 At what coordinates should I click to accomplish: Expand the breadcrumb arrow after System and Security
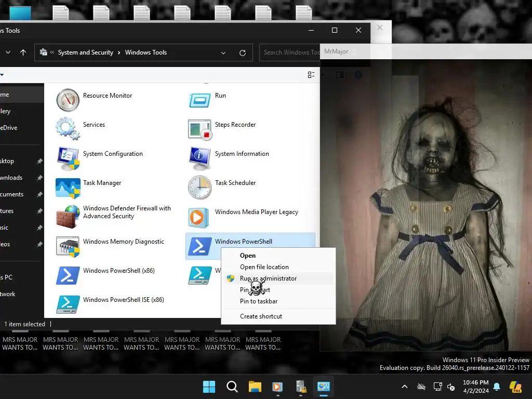(x=119, y=52)
